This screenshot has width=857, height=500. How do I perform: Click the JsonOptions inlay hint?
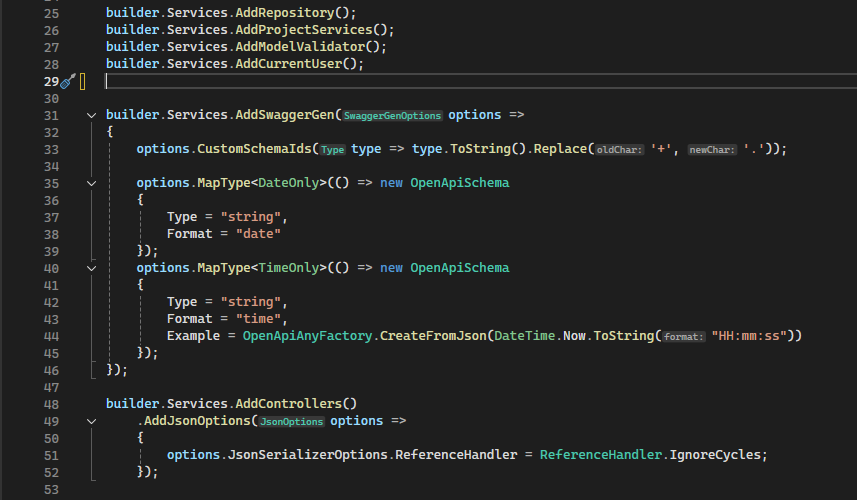point(291,422)
